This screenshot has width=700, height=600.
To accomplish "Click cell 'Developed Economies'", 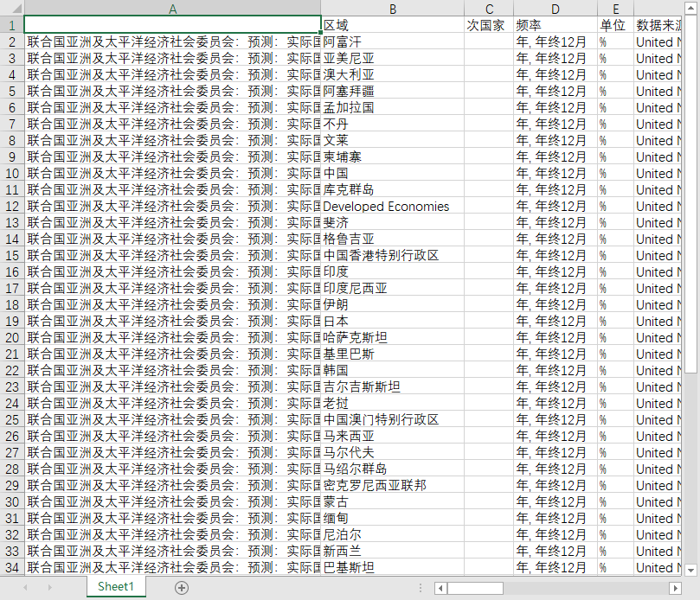I will tap(393, 206).
